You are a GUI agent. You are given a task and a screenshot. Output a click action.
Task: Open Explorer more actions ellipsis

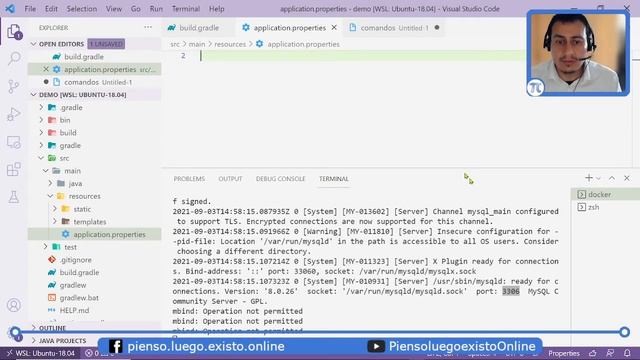coord(148,27)
